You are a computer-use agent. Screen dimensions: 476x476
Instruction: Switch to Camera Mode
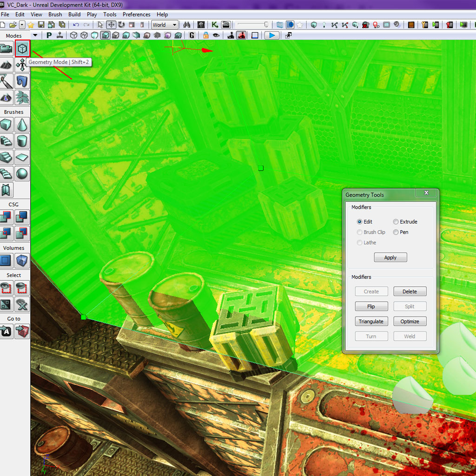click(x=6, y=48)
